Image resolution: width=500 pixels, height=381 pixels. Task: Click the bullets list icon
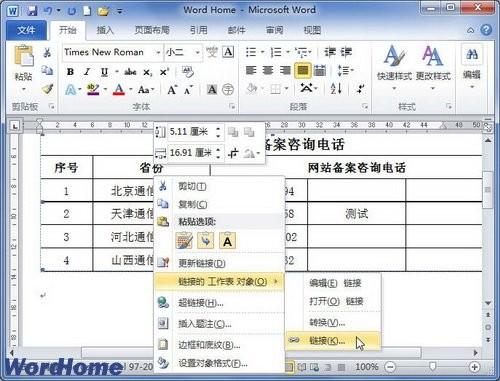click(x=251, y=52)
